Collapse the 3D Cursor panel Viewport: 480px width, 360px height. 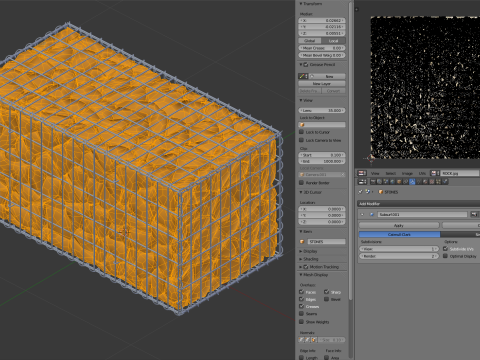[301, 192]
